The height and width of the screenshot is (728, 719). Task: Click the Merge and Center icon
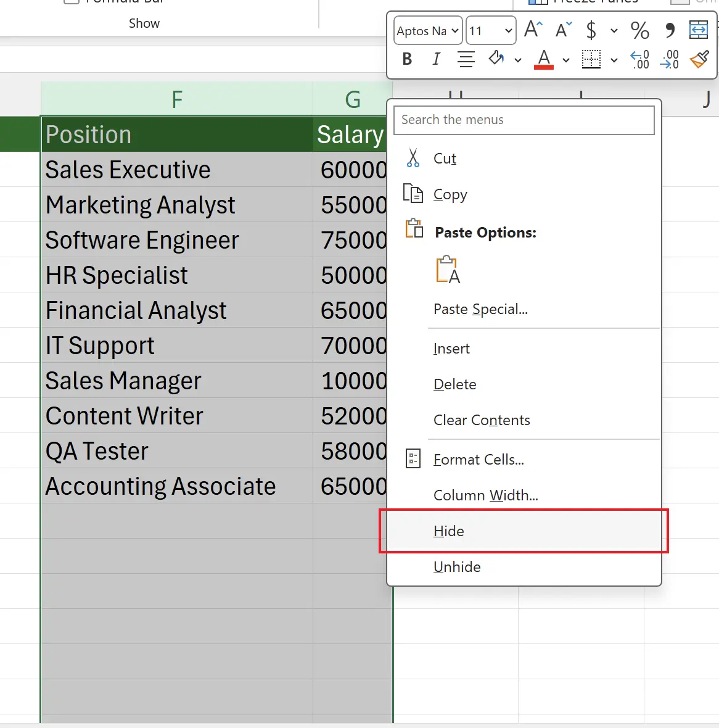click(698, 30)
